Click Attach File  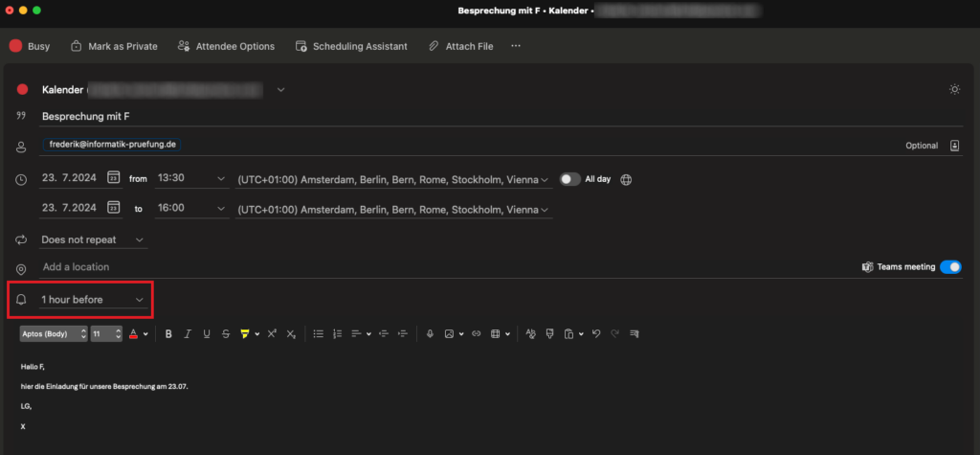point(460,46)
